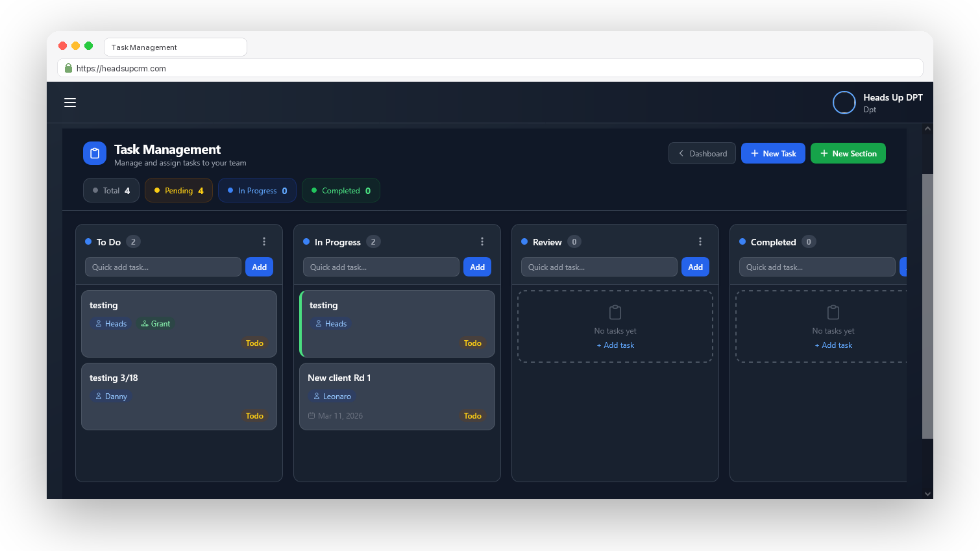Create a New Task
980x551 pixels.
point(773,153)
